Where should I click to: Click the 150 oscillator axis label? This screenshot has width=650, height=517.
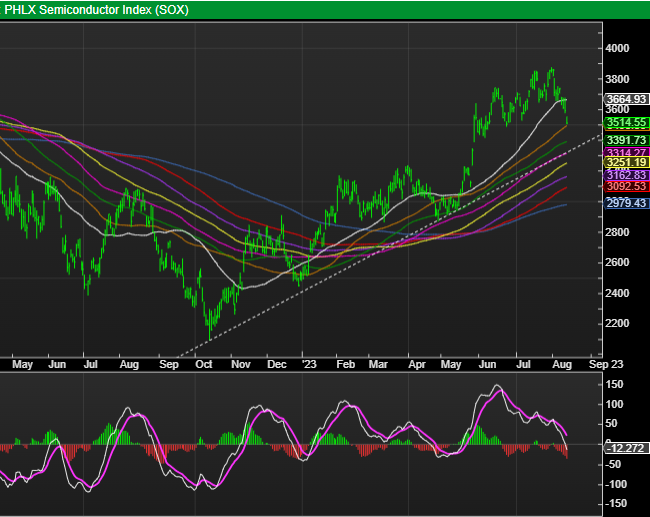[614, 384]
